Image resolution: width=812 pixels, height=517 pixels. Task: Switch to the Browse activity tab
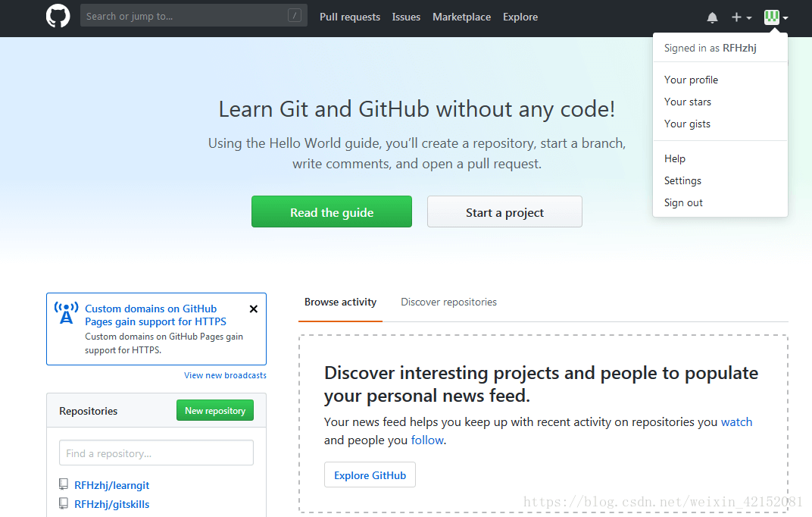(x=340, y=302)
